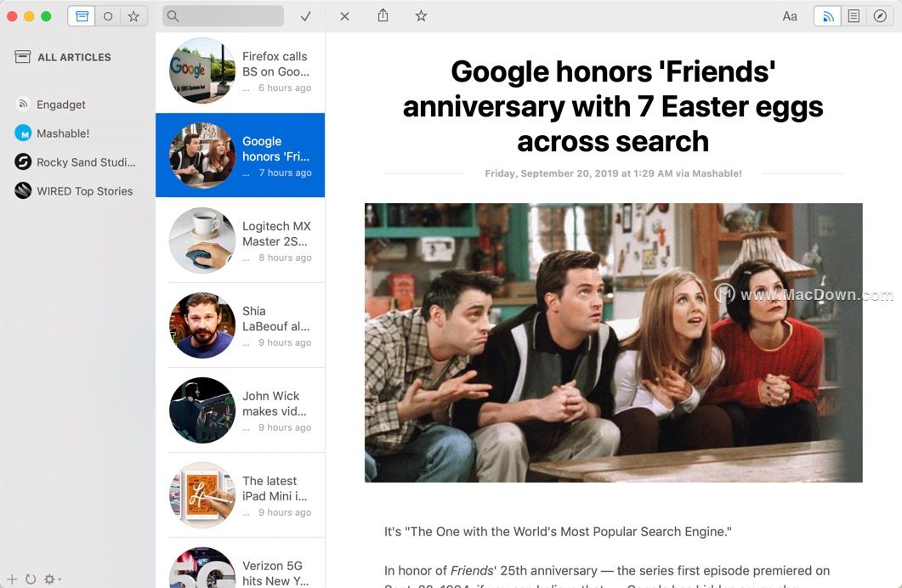Click the Rocky Sand Studio icon
Screen dimensions: 902x588
[23, 162]
